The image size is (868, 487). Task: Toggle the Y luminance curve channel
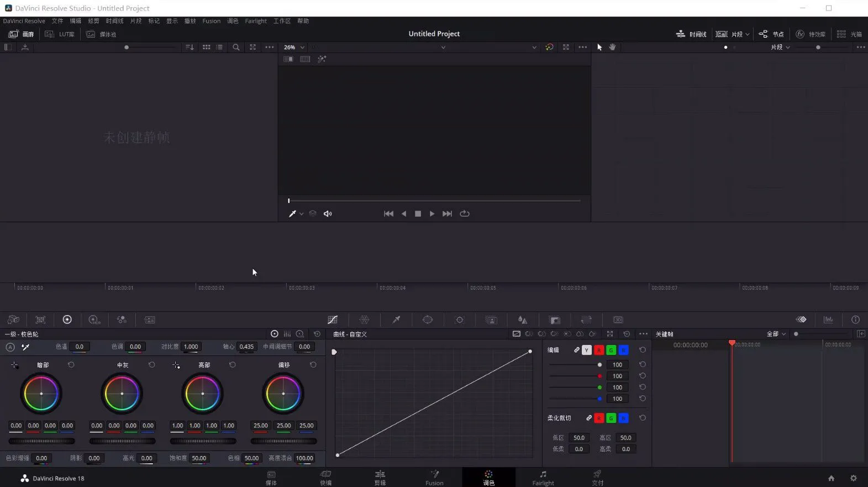[587, 350]
